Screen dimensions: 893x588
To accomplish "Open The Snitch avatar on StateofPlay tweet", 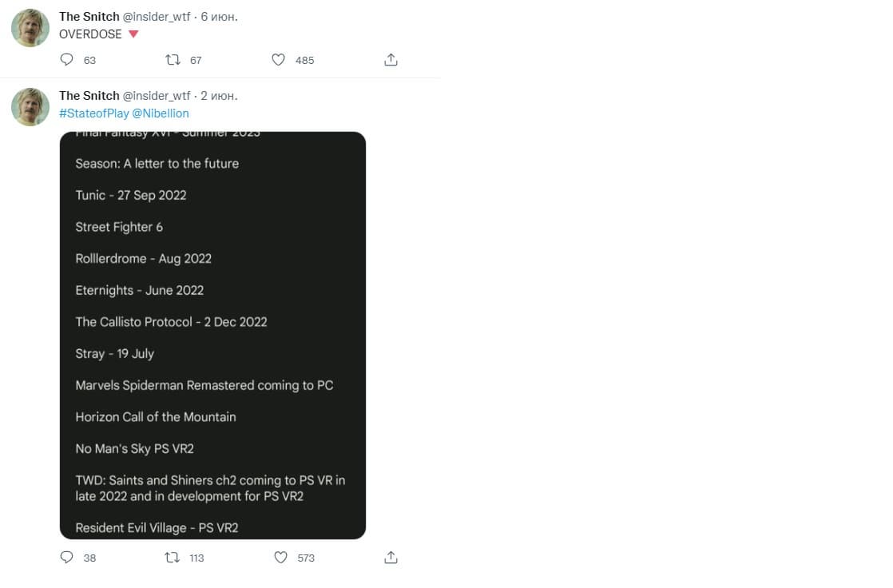I will 30,107.
